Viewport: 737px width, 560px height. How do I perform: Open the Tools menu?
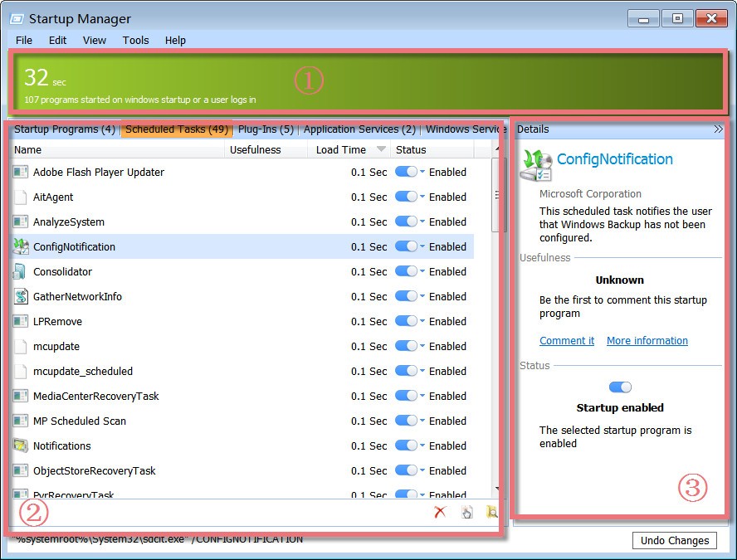135,40
